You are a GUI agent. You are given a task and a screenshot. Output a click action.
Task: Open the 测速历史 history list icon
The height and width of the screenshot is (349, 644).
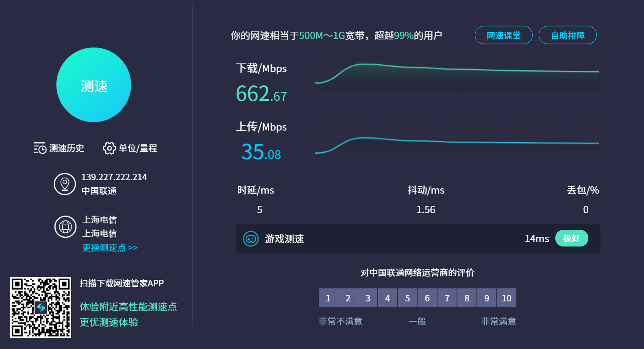(x=39, y=148)
